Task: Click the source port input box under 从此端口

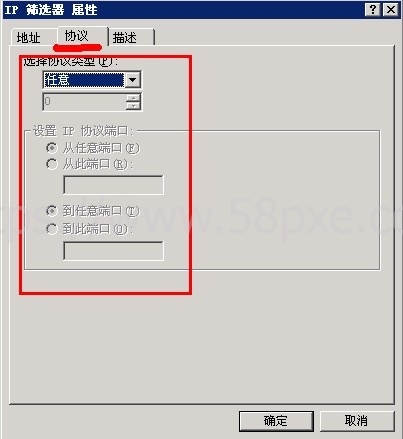Action: pos(113,185)
